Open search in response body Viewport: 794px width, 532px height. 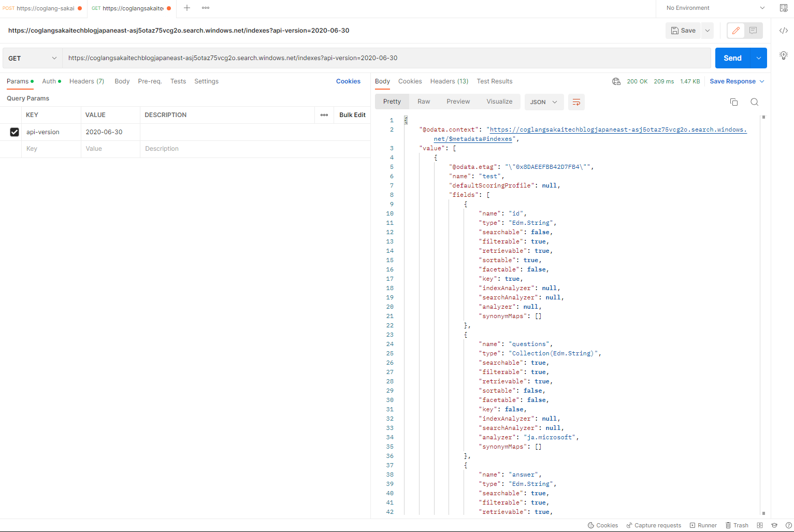(x=754, y=102)
